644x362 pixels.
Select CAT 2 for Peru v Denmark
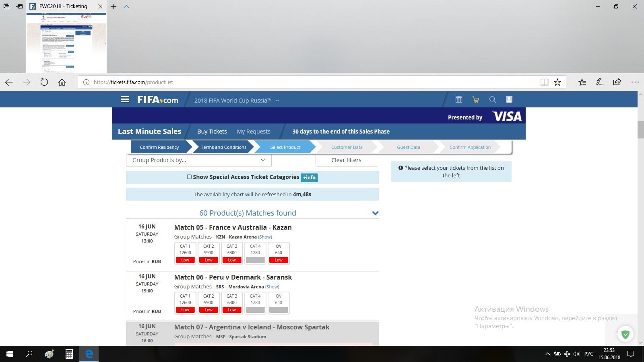208,303
